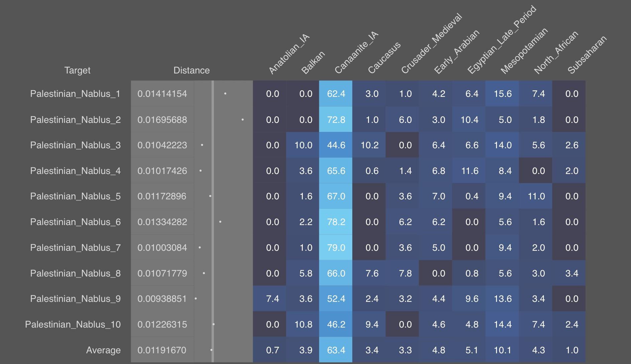Click distance value 0.01695688
The width and height of the screenshot is (631, 364).
162,120
